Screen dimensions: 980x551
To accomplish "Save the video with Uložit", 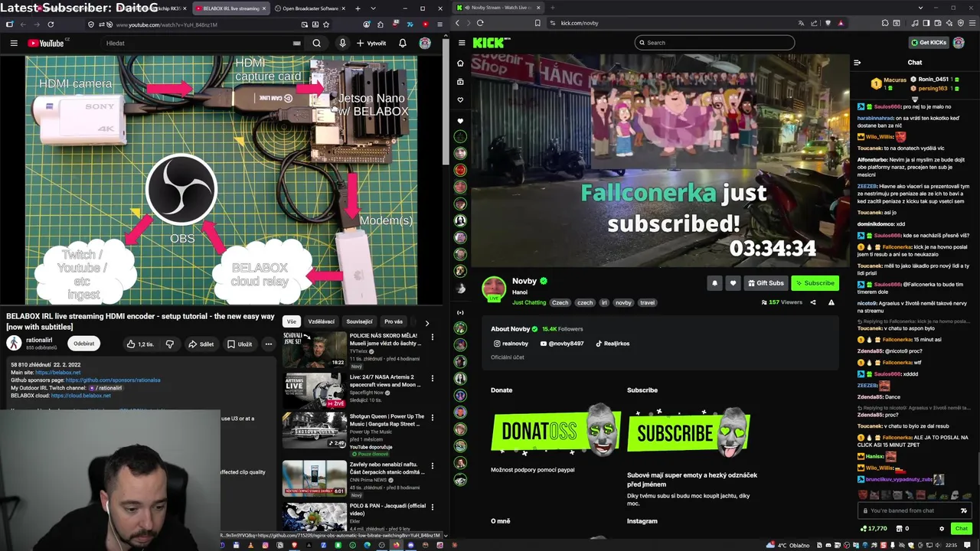I will [x=240, y=344].
